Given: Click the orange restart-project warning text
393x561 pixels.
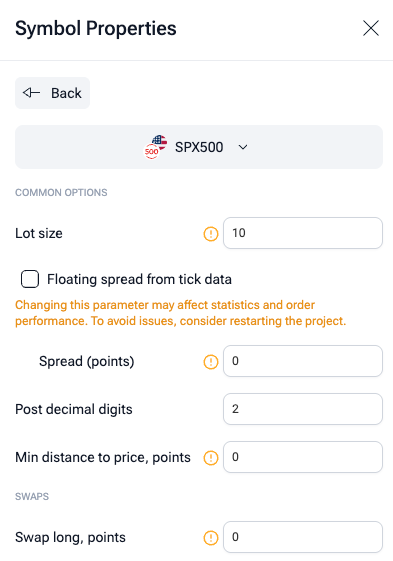Looking at the screenshot, I should (180, 313).
